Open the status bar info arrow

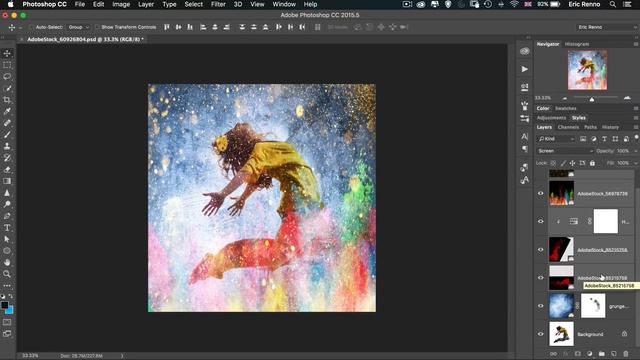122,356
